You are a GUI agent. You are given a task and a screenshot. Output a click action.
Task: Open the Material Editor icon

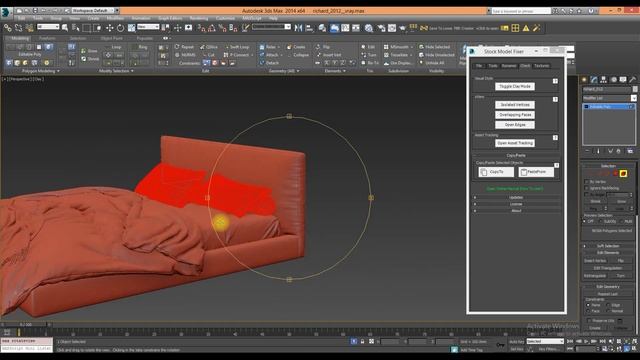(369, 28)
